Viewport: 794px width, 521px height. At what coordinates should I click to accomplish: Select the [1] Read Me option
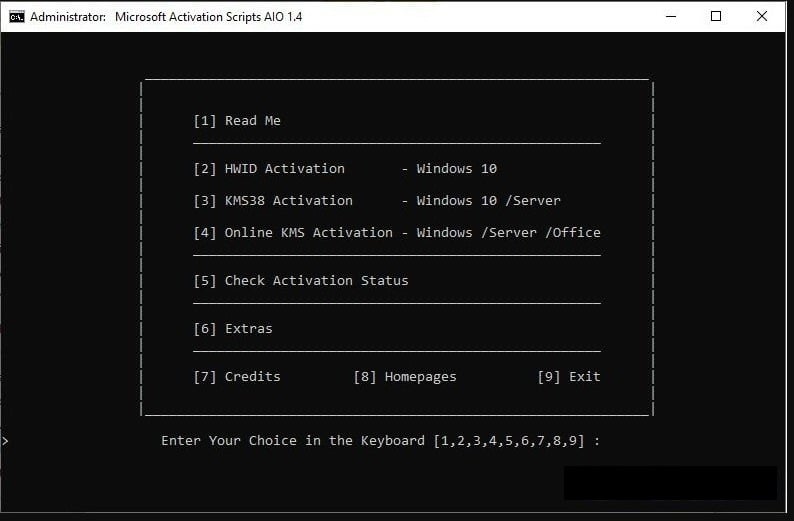237,121
